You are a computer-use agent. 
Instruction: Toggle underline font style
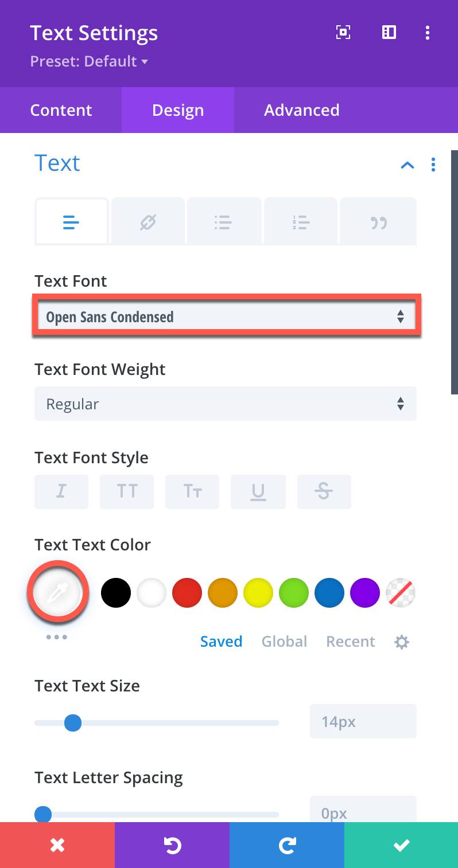coord(258,491)
